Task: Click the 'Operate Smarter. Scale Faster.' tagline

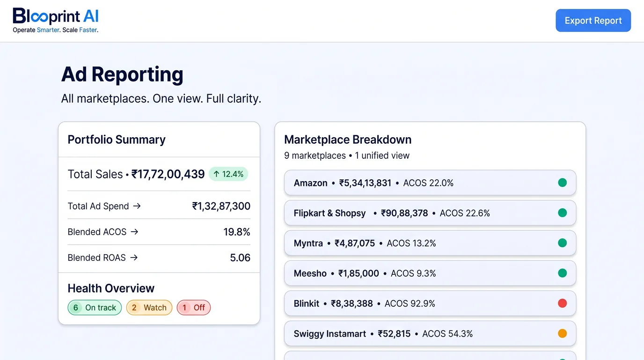Action: pos(56,30)
